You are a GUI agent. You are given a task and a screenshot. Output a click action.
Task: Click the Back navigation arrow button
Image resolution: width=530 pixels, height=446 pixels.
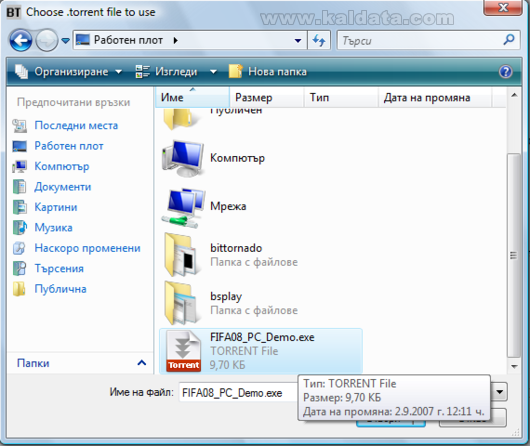[21, 41]
